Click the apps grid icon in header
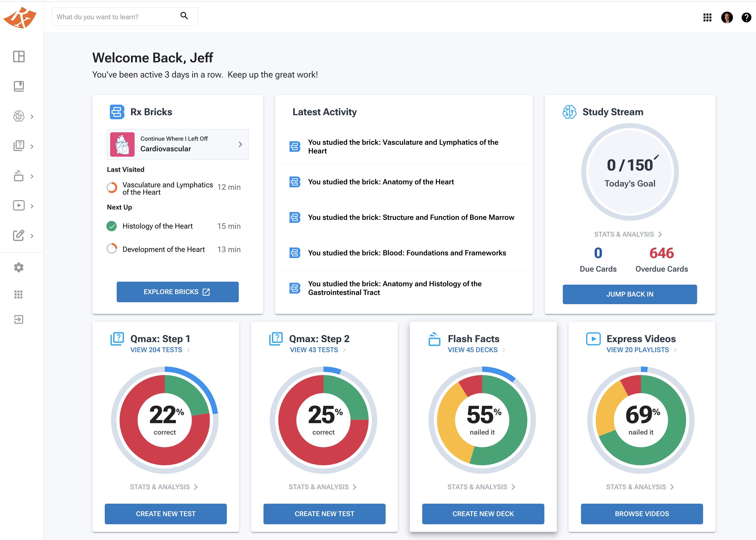The height and width of the screenshot is (540, 756). pyautogui.click(x=707, y=17)
